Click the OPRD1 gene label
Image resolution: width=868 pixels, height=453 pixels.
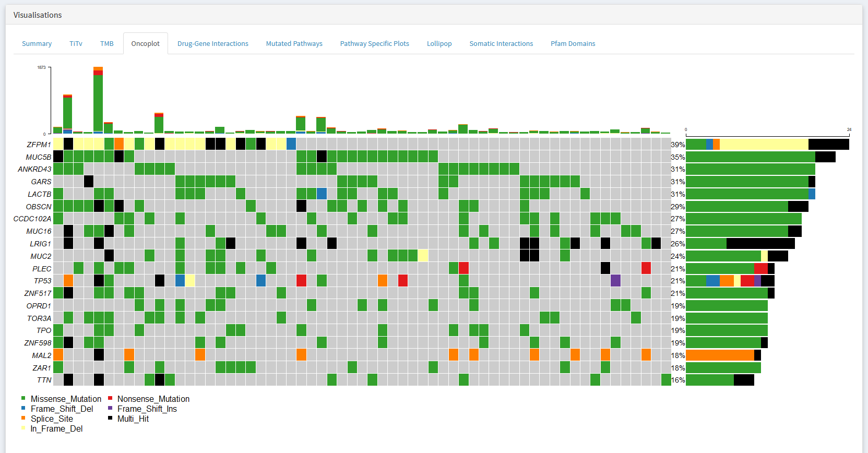39,306
